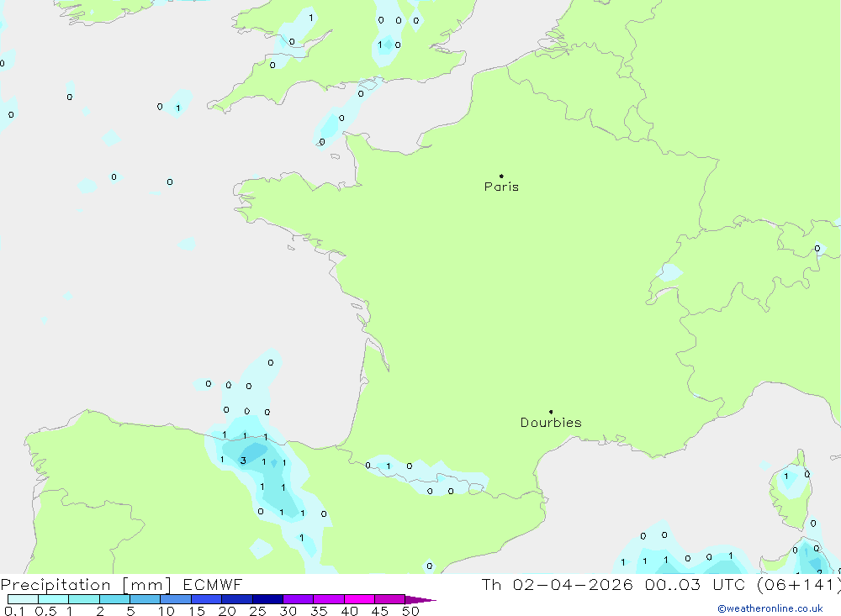
Task: Pick the 1–2 mm legend swatch
Action: point(84,599)
